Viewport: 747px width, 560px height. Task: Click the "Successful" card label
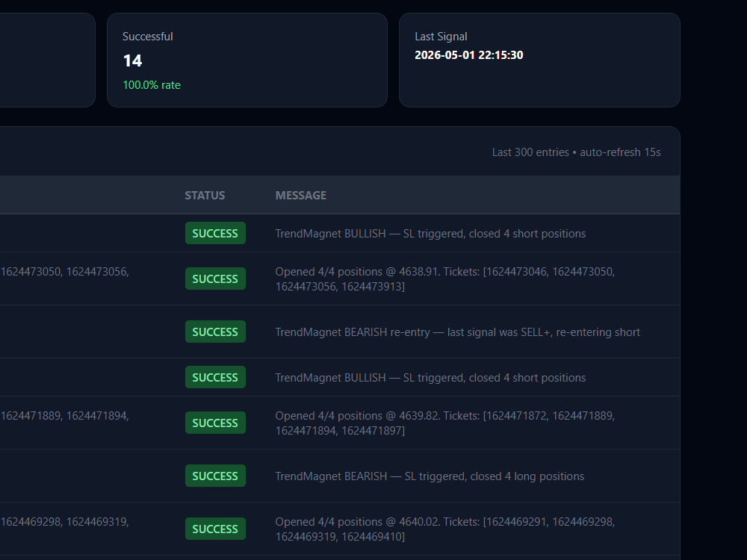148,36
